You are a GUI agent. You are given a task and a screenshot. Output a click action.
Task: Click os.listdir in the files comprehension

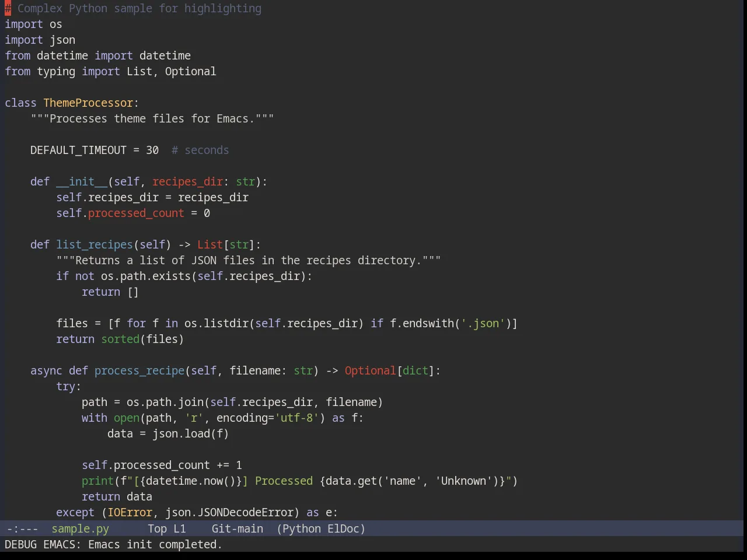click(217, 323)
